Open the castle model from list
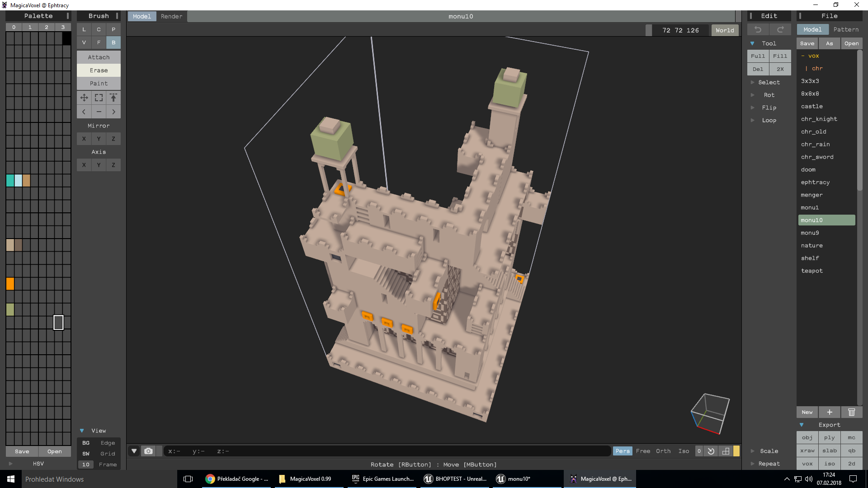This screenshot has height=488, width=868. tap(812, 106)
